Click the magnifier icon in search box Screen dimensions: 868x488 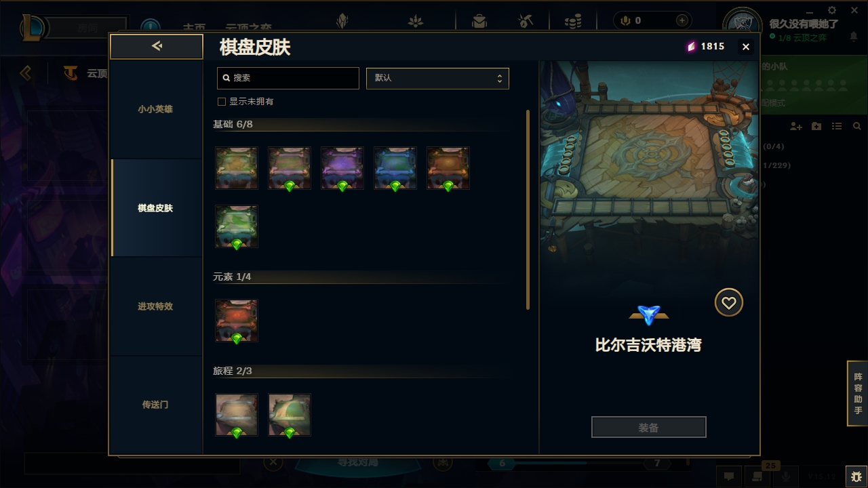click(226, 78)
